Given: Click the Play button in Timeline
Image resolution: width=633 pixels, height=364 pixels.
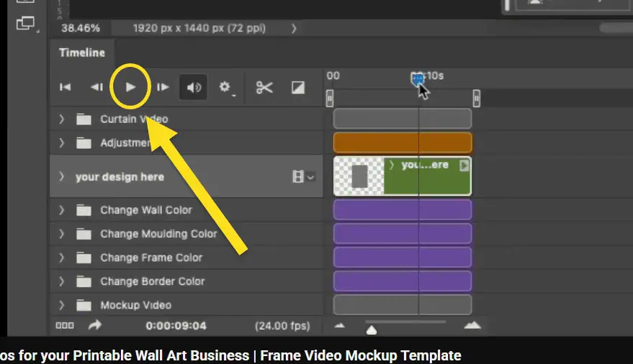Looking at the screenshot, I should [130, 87].
